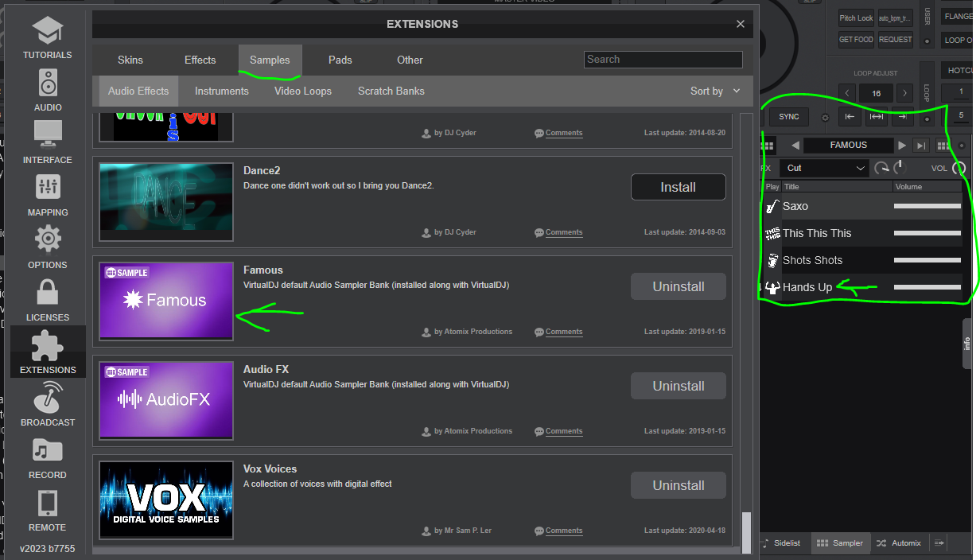Screen dimensions: 980x560
Task: Trigger the Hands Up sample icon
Action: click(x=772, y=288)
